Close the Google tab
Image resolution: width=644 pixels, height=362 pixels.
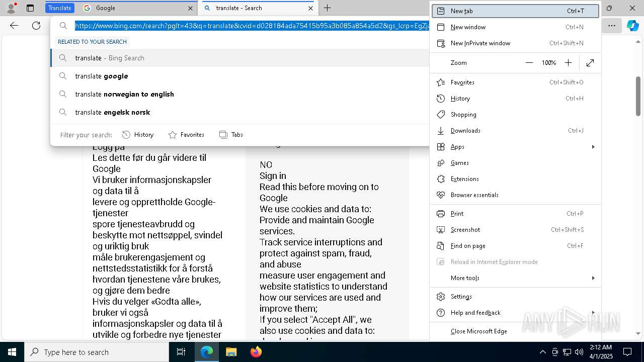191,8
